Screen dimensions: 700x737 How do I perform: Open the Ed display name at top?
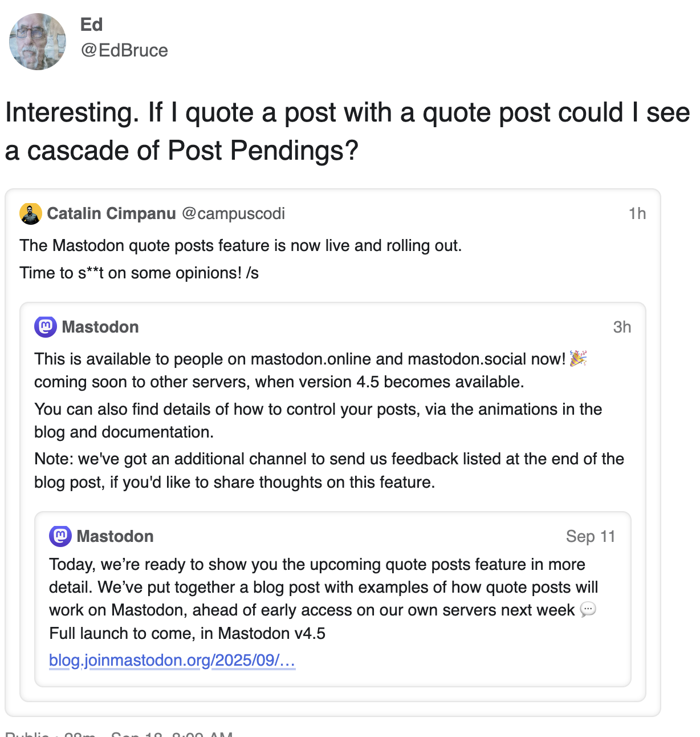[91, 25]
